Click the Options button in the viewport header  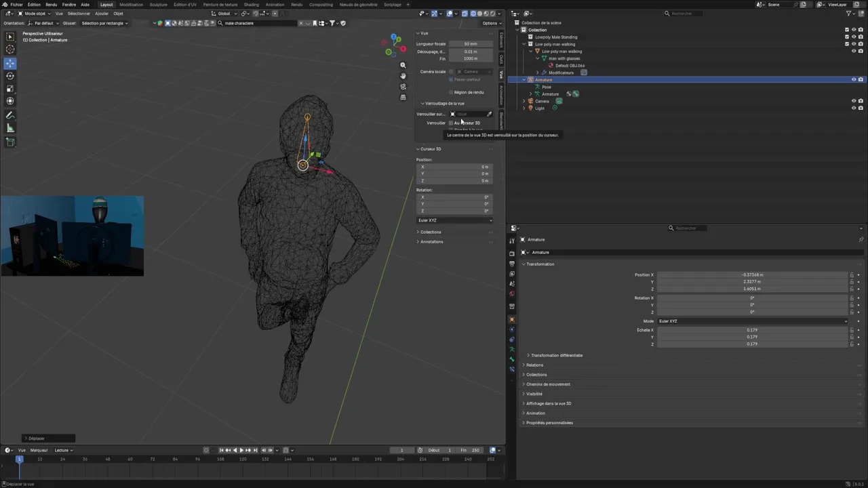pyautogui.click(x=491, y=23)
